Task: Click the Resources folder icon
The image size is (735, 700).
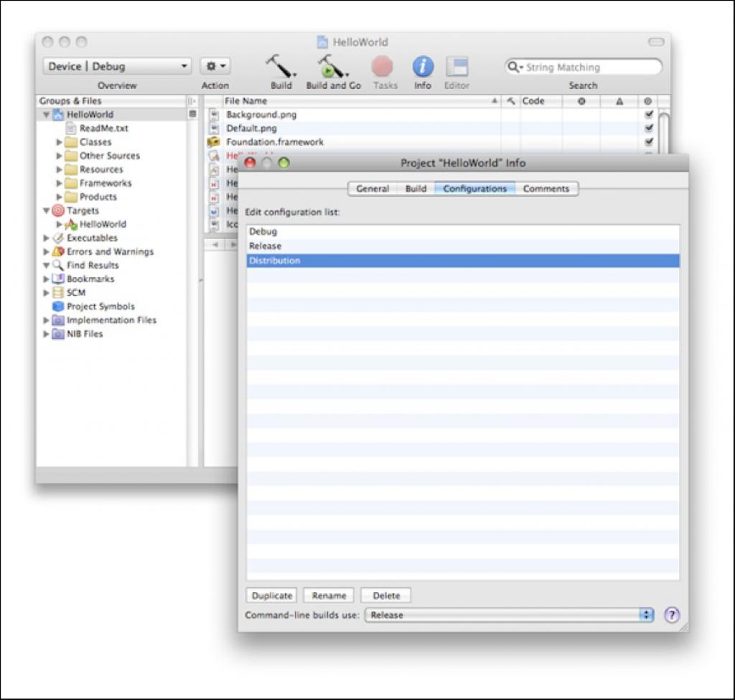Action: click(x=71, y=169)
